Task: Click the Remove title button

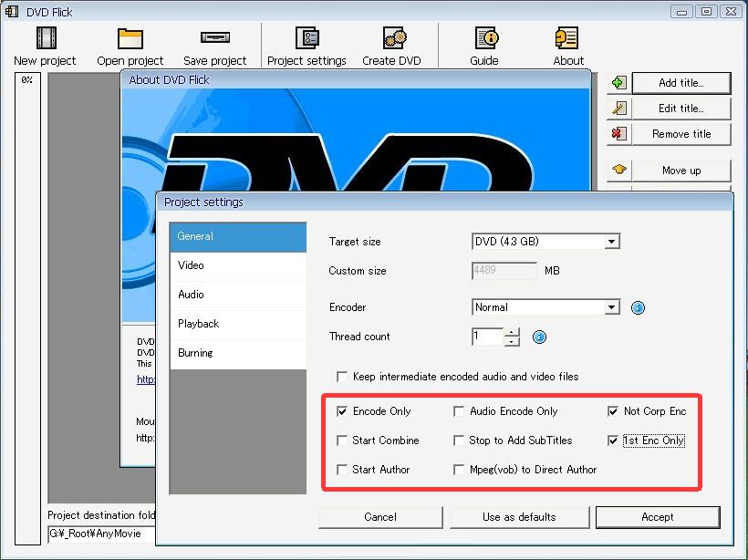Action: pyautogui.click(x=681, y=134)
